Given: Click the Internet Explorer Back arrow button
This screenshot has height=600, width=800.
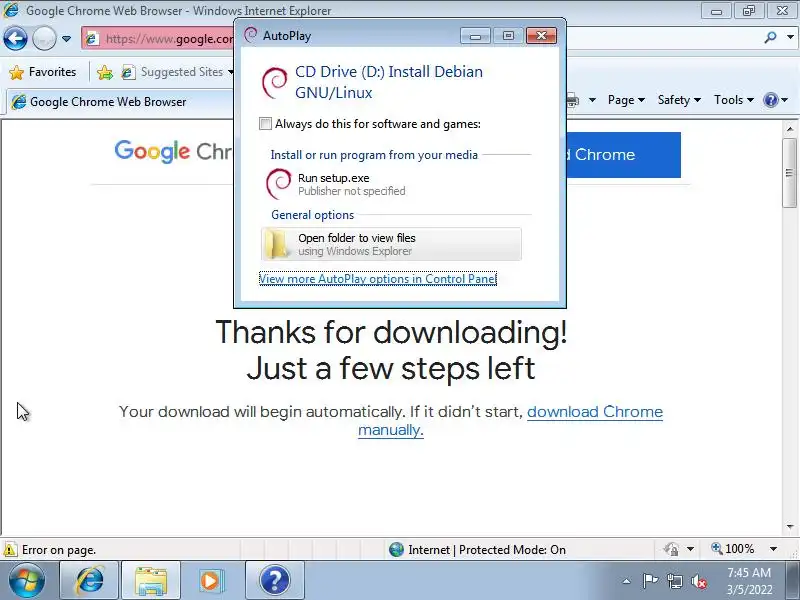Looking at the screenshot, I should [15, 38].
